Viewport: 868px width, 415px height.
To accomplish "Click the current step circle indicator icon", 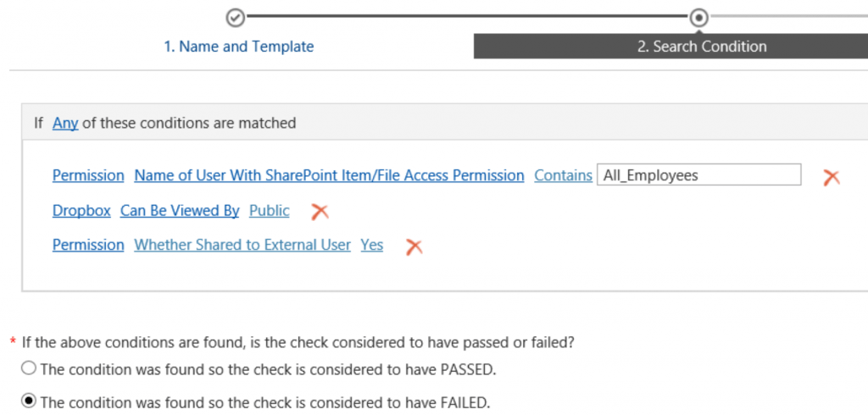I will tap(699, 18).
